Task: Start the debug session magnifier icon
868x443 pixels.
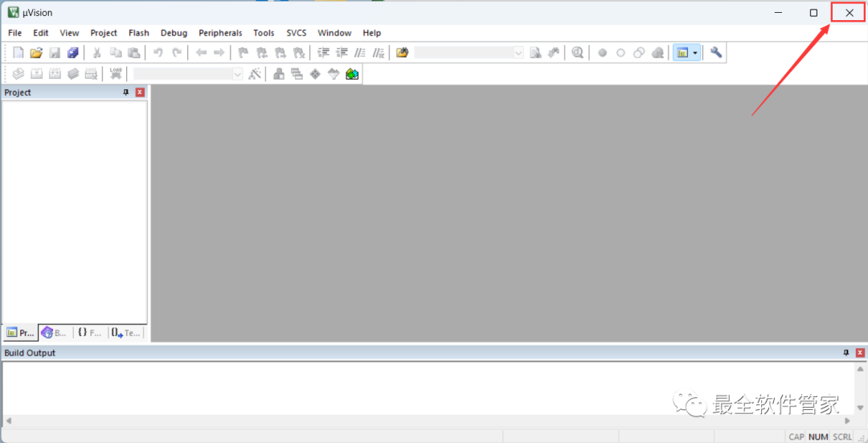Action: 577,53
